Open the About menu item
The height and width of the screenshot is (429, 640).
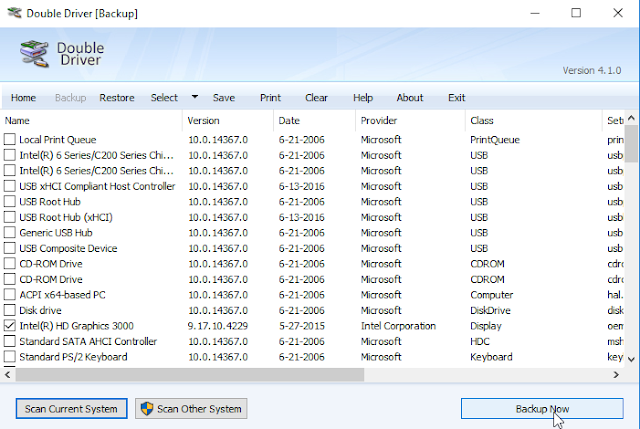tap(410, 98)
